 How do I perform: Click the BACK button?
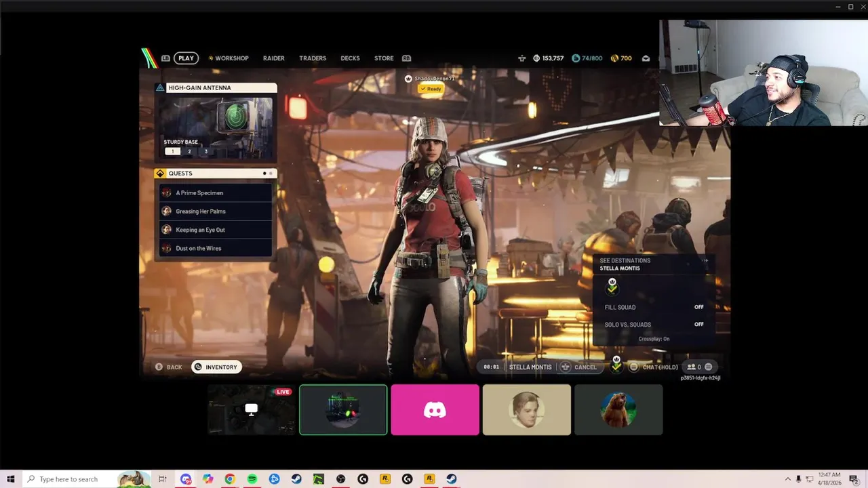click(169, 367)
